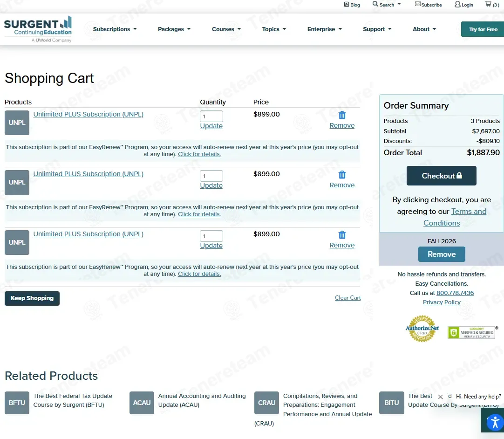Dismiss the 'Need any help?' chat popup
Image resolution: width=504 pixels, height=439 pixels.
[440, 397]
